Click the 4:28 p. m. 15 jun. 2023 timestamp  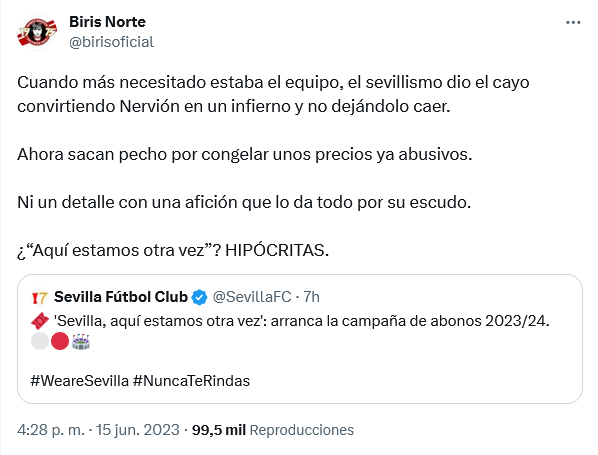(x=98, y=430)
